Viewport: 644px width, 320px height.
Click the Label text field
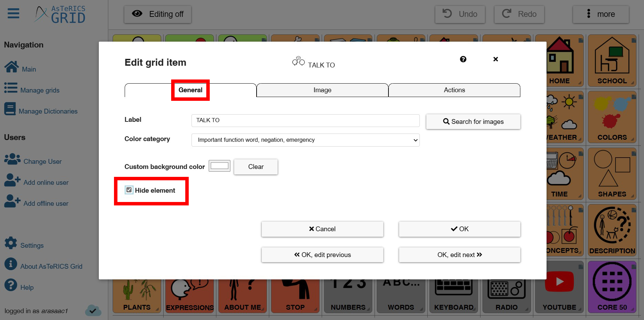point(305,120)
